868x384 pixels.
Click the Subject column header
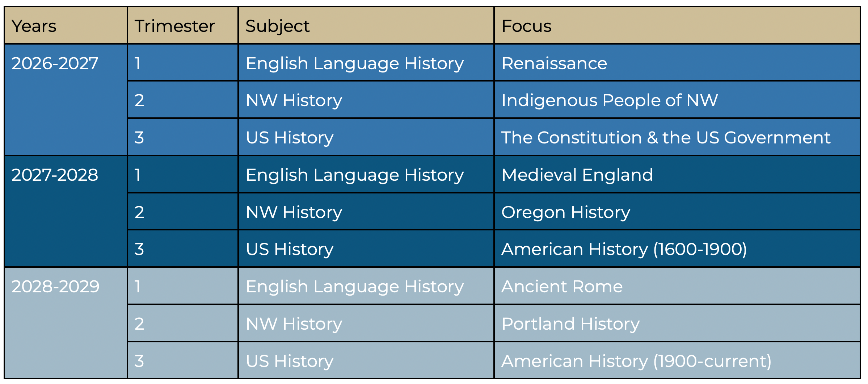(366, 26)
